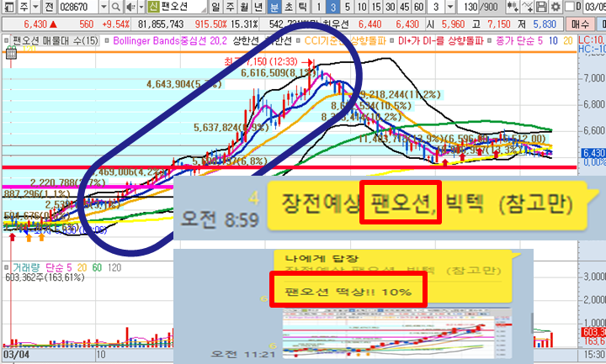The height and width of the screenshot is (364, 606).
Task: Toggle the 팬오션 매물대 indicator marker
Action: pos(7,40)
